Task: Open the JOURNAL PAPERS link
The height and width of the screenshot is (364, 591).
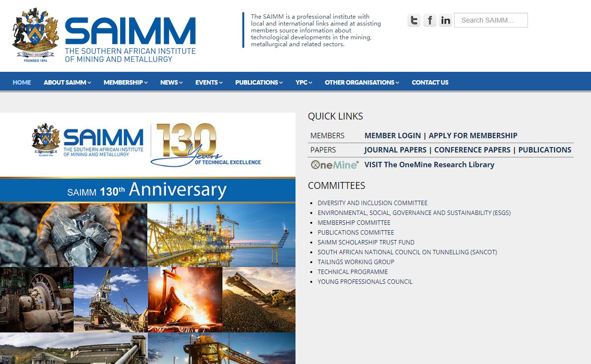Action: coord(395,150)
